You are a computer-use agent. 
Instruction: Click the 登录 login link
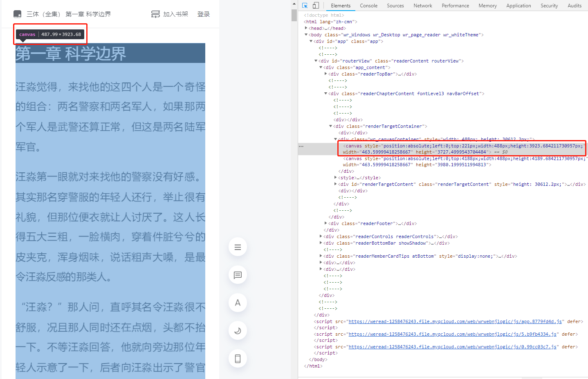tap(204, 14)
